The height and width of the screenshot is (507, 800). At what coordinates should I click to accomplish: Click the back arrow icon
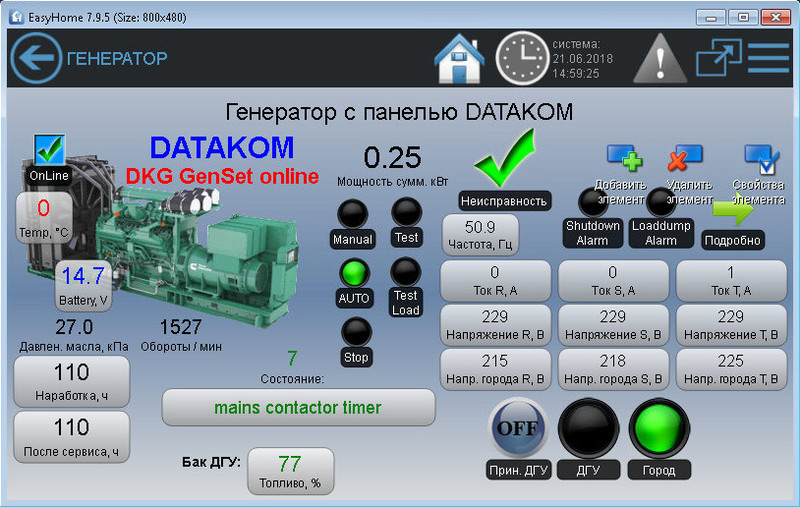click(x=35, y=58)
